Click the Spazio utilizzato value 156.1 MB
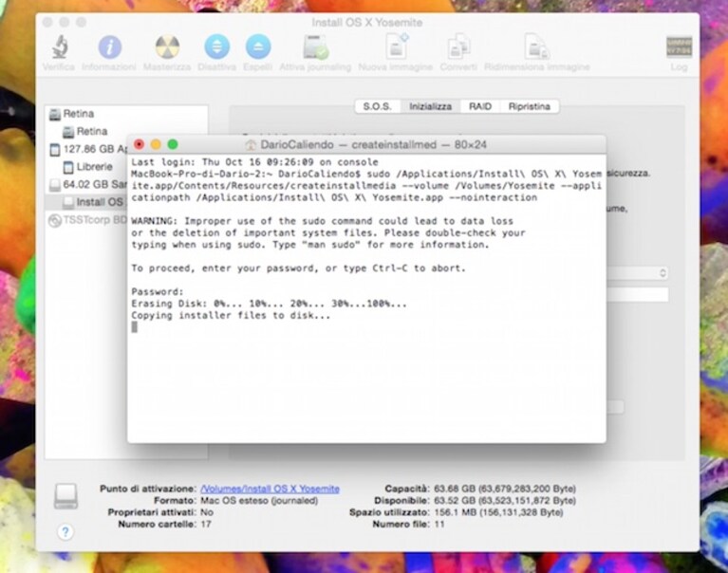Image resolution: width=728 pixels, height=573 pixels. pyautogui.click(x=498, y=512)
